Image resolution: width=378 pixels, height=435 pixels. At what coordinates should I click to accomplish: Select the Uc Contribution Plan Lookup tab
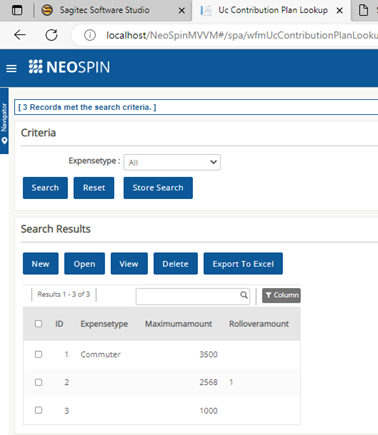[x=272, y=10]
